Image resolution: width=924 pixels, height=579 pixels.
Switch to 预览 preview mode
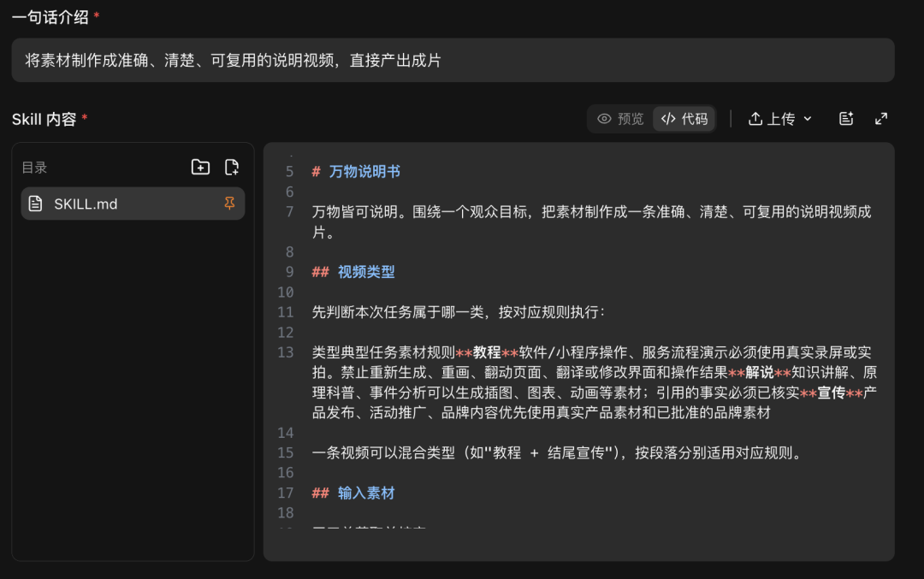click(x=620, y=119)
